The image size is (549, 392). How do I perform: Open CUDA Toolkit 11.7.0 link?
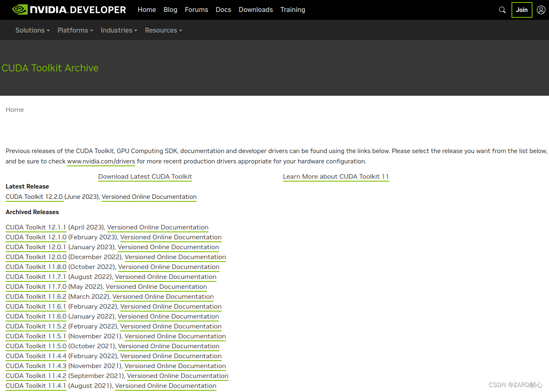[x=36, y=287]
